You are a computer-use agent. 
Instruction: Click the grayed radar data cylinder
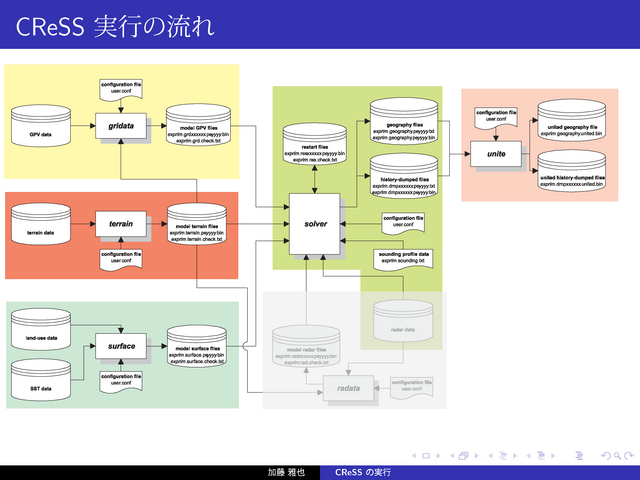(x=403, y=321)
